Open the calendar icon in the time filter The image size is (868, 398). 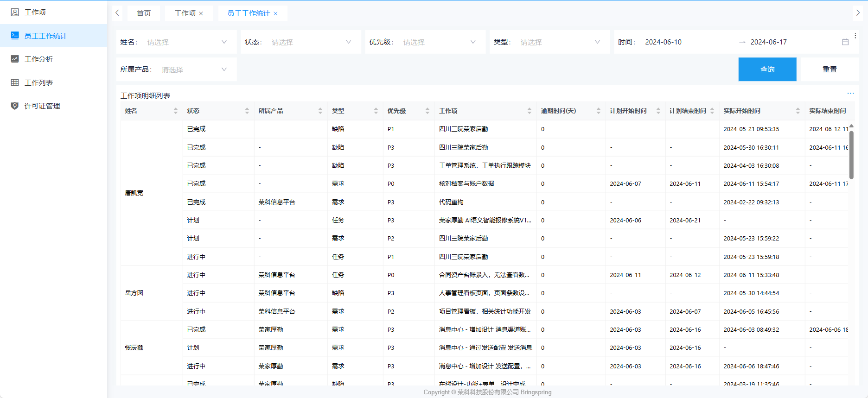[845, 42]
